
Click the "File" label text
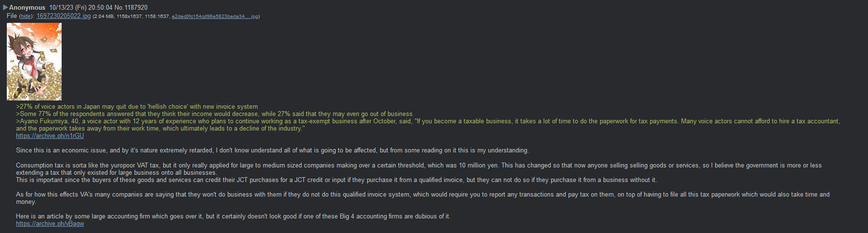click(12, 16)
